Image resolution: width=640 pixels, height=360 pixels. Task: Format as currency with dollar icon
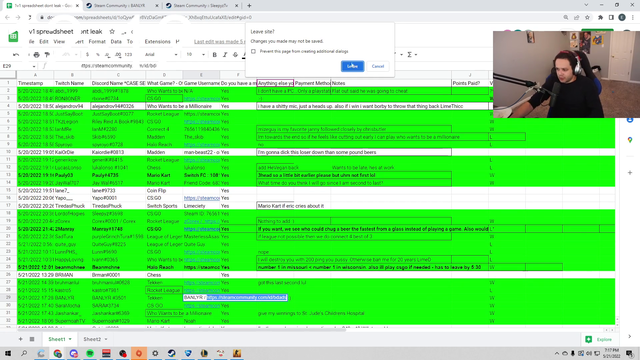pyautogui.click(x=87, y=54)
